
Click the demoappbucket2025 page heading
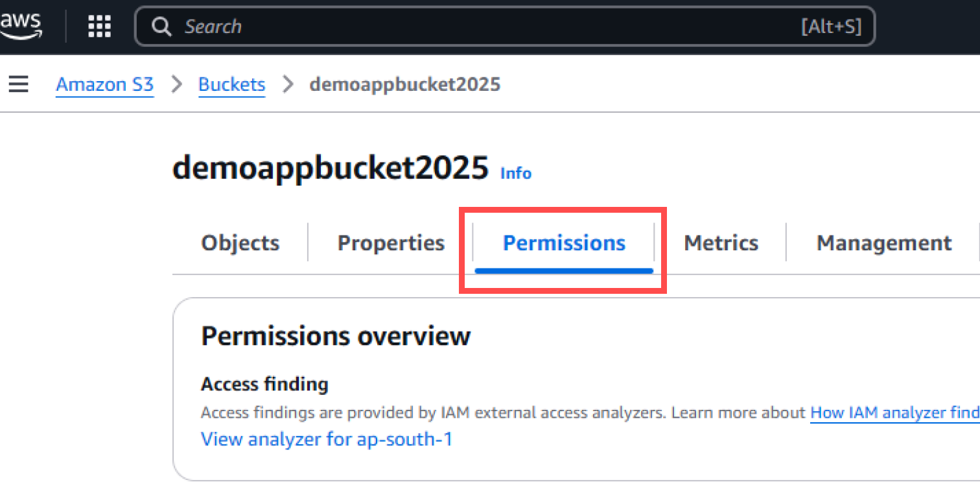tap(330, 169)
